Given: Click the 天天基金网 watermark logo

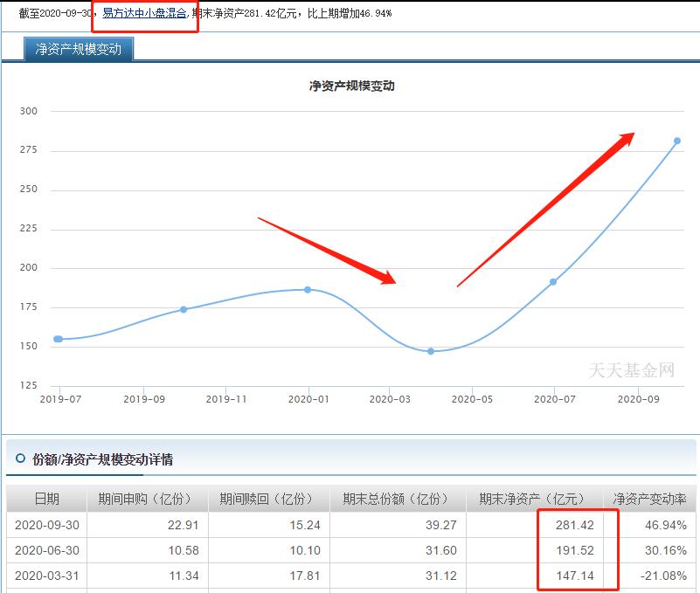Looking at the screenshot, I should point(632,370).
